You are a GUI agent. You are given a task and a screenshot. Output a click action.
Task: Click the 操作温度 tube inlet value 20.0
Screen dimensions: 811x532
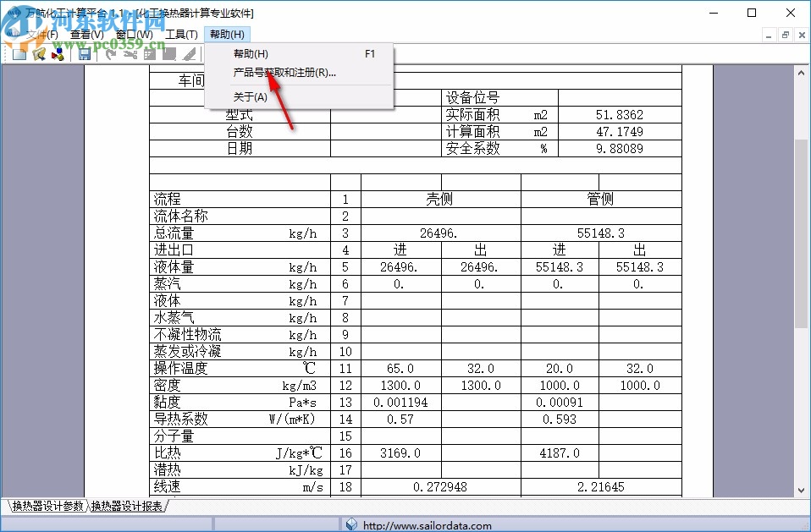[560, 368]
